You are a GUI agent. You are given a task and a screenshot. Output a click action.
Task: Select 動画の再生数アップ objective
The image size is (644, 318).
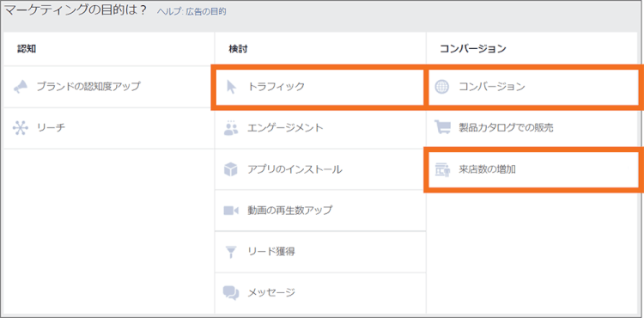click(289, 211)
